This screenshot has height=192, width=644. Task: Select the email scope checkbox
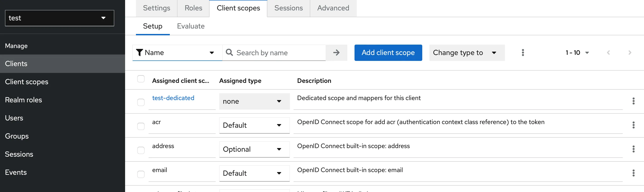(141, 174)
